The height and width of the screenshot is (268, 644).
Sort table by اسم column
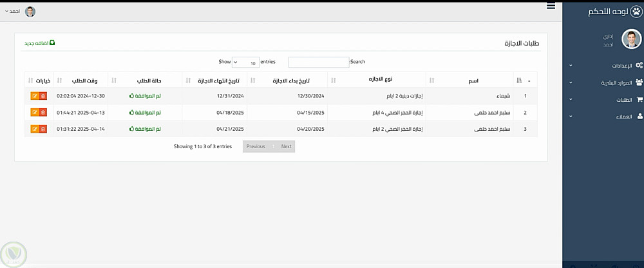tap(473, 81)
